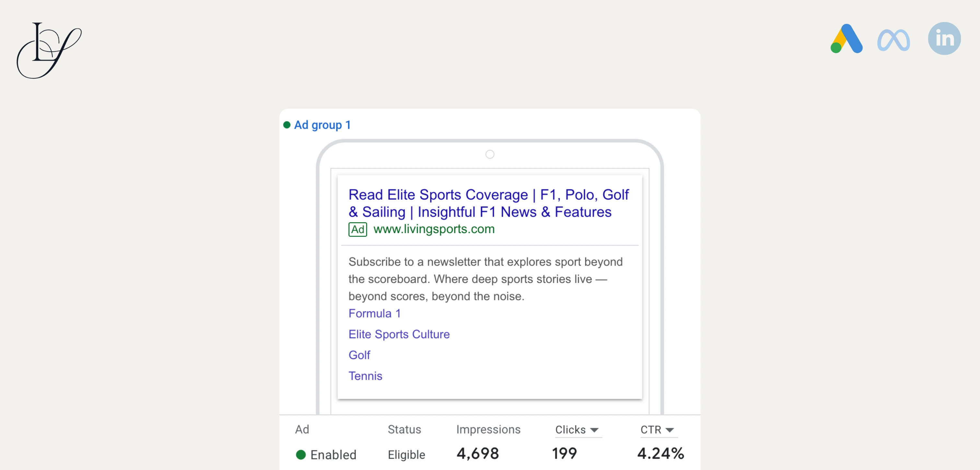Screen dimensions: 980x470
Task: Click green dot next to Enabled
Action: click(300, 454)
